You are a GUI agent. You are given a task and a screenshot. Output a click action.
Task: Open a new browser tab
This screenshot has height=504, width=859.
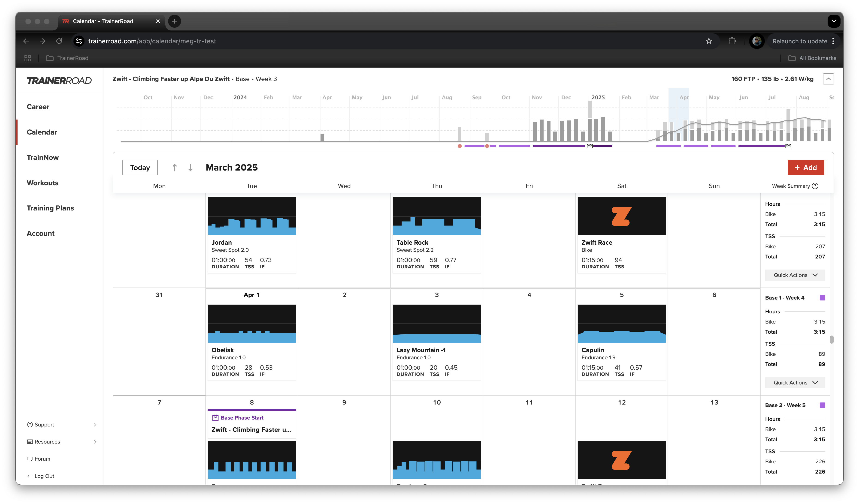[175, 21]
